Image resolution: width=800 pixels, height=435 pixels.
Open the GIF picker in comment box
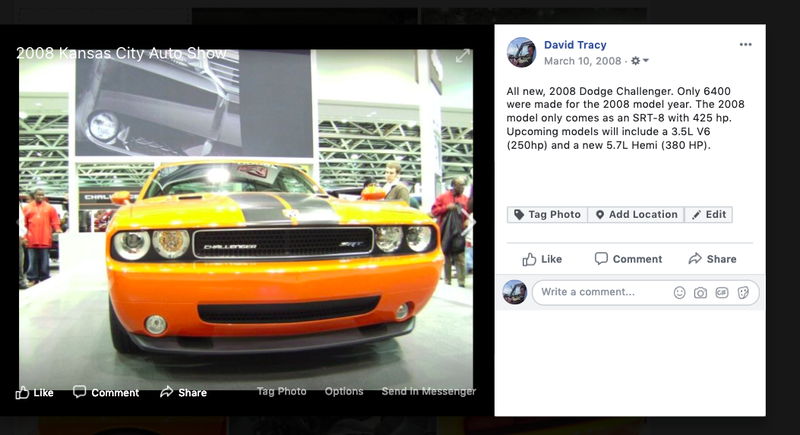(x=721, y=293)
